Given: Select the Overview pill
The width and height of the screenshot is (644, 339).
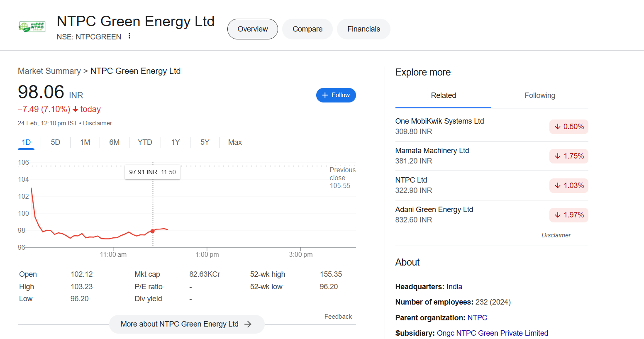Looking at the screenshot, I should coord(252,29).
